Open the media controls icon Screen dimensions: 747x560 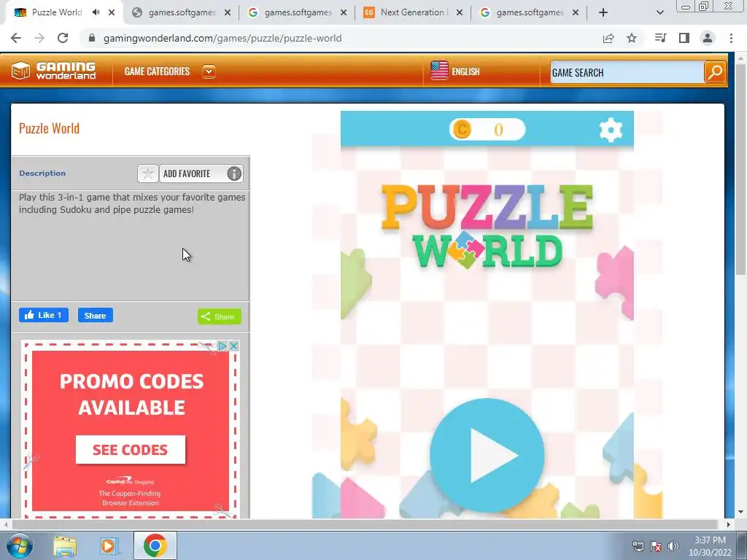click(660, 38)
